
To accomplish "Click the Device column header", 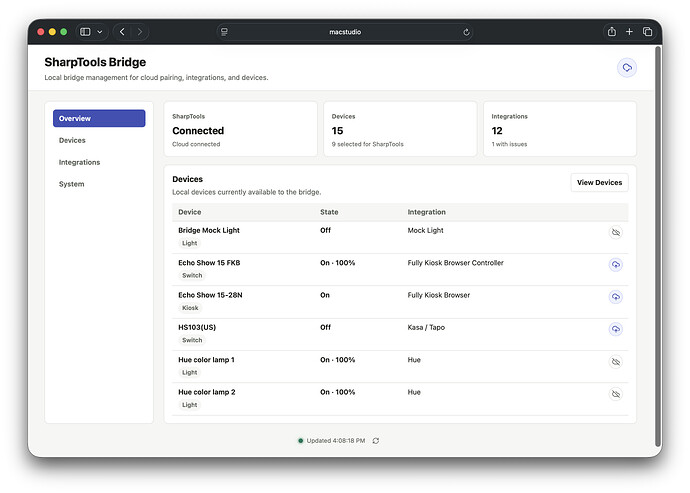I will coord(190,212).
